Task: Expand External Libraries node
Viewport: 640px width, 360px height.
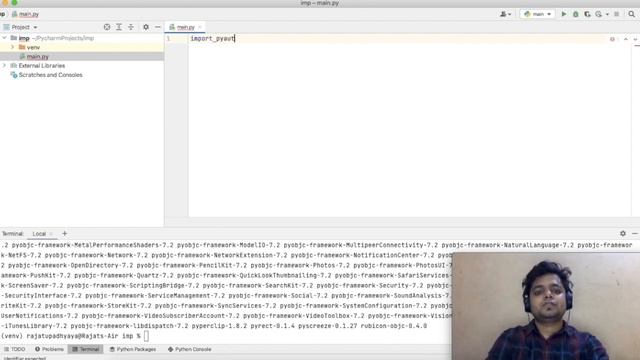Action: pyautogui.click(x=4, y=66)
